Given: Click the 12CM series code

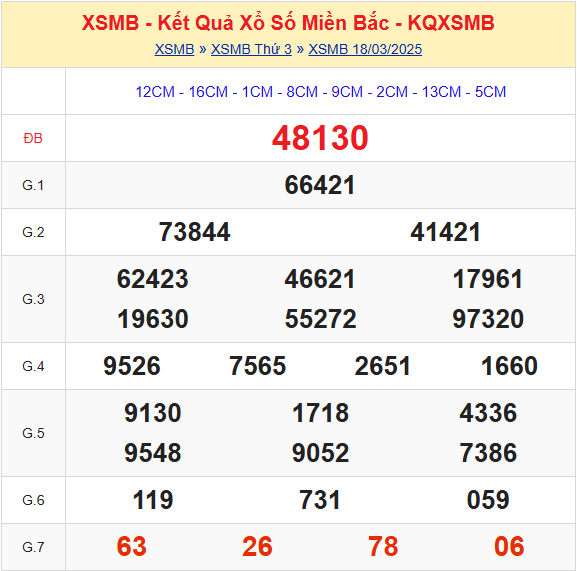Looking at the screenshot, I should (x=155, y=92).
